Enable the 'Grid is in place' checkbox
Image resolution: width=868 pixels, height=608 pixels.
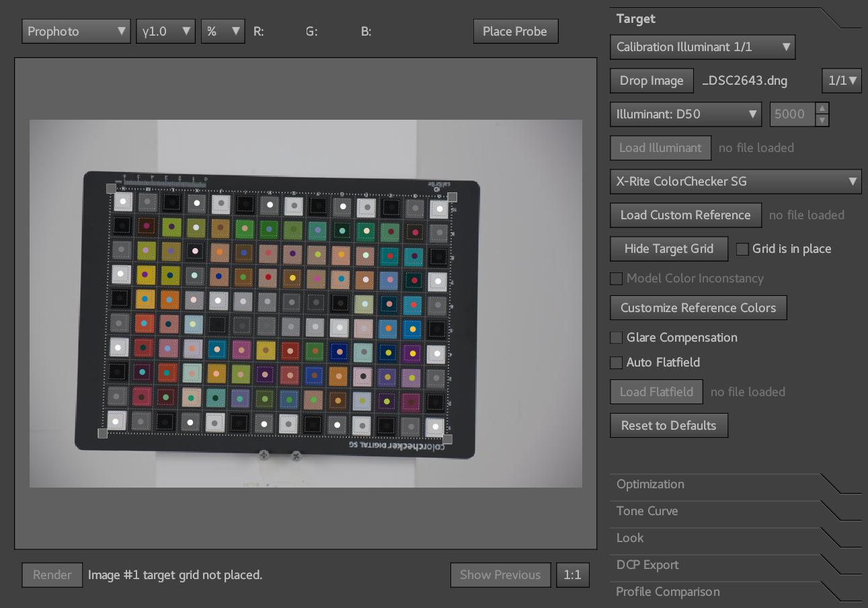point(742,249)
